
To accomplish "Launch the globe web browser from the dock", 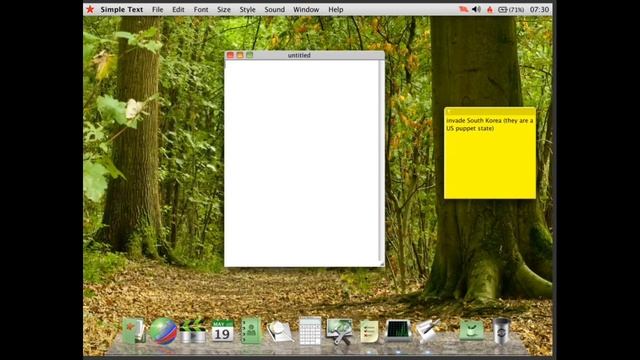I will click(x=163, y=331).
